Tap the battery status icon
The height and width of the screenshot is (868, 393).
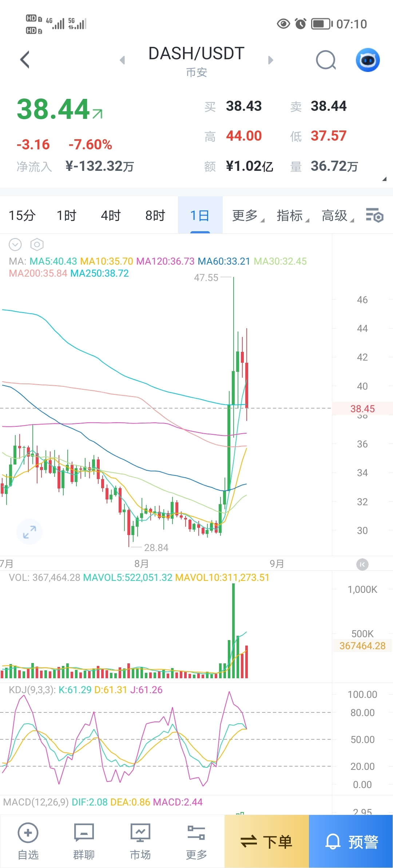(322, 24)
